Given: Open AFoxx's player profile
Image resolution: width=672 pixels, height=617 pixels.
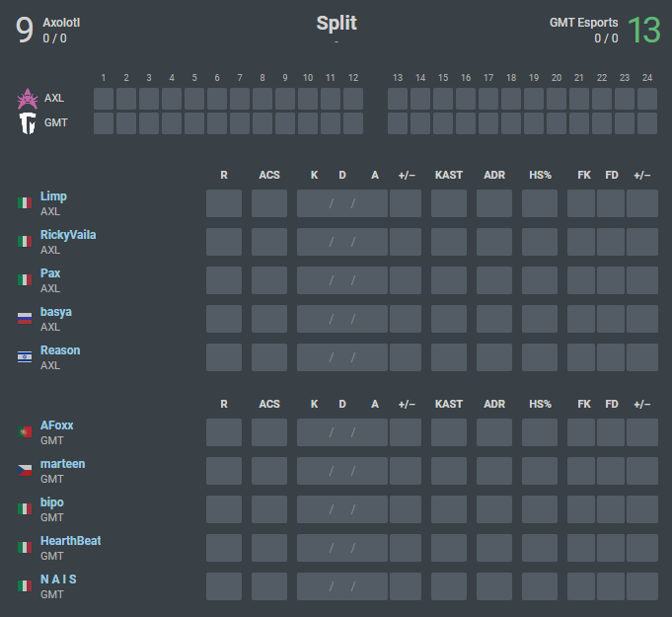Looking at the screenshot, I should pyautogui.click(x=56, y=425).
